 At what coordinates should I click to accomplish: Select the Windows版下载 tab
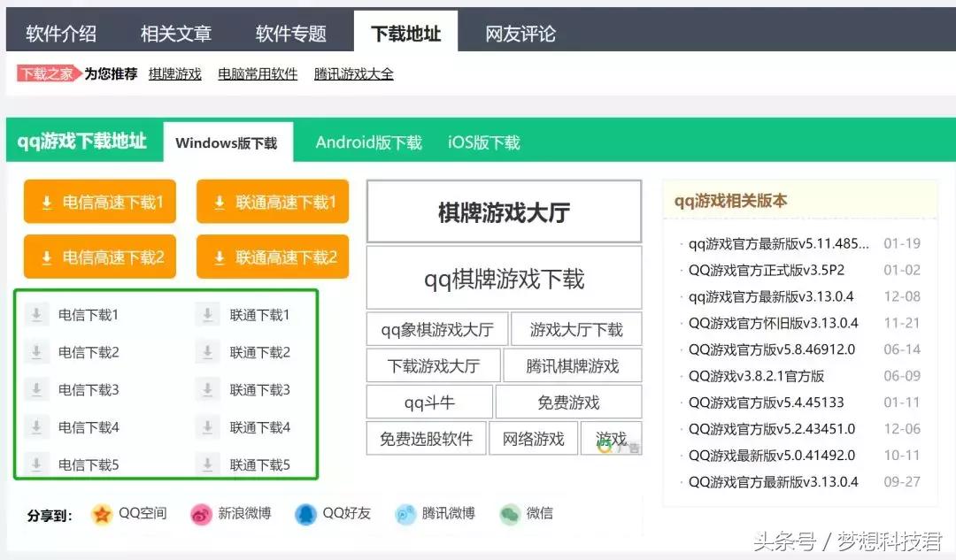[228, 141]
